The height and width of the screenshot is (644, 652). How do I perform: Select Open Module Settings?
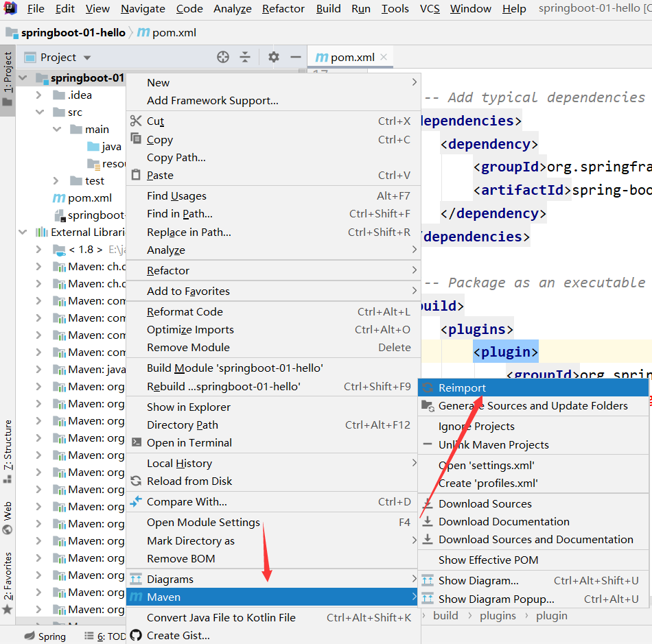[203, 522]
